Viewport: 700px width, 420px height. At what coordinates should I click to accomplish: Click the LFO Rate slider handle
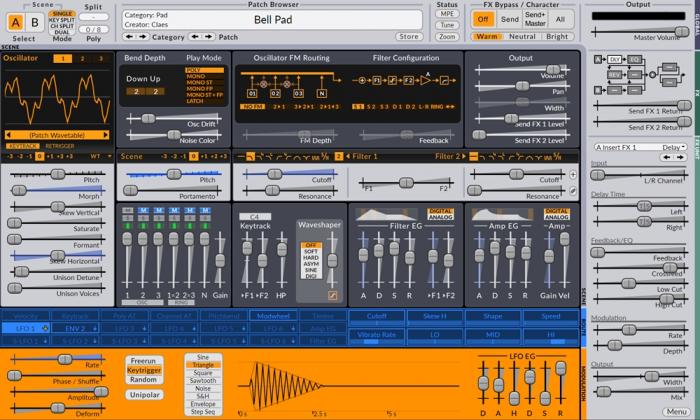pos(65,358)
